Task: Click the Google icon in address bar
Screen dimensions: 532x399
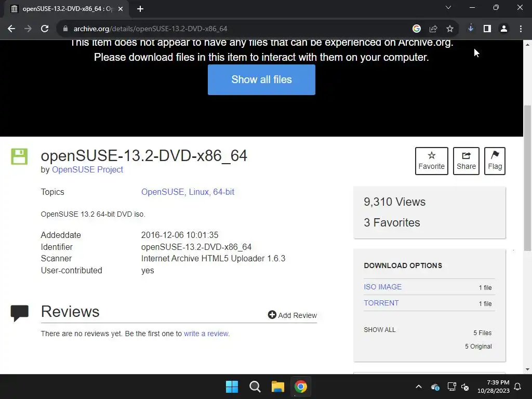Action: [417, 29]
